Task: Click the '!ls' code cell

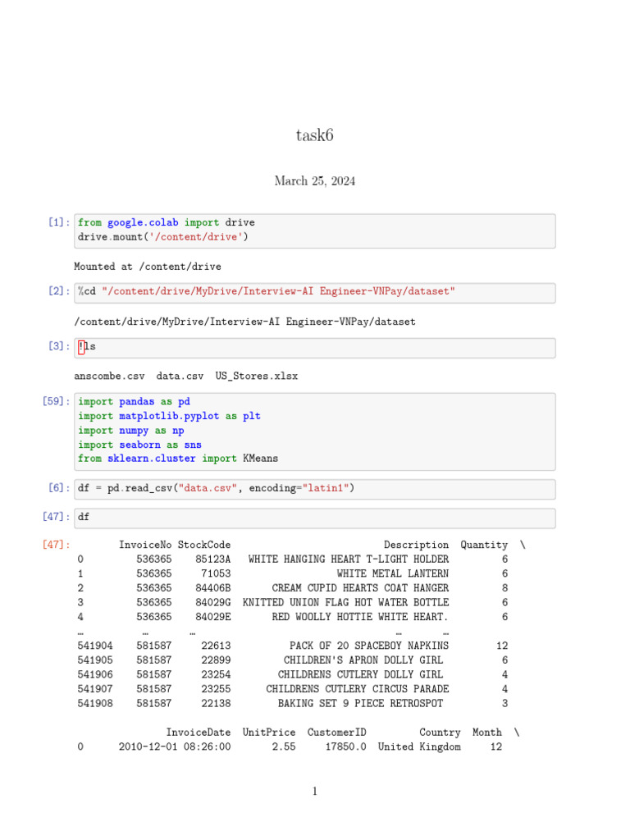Action: [x=314, y=348]
